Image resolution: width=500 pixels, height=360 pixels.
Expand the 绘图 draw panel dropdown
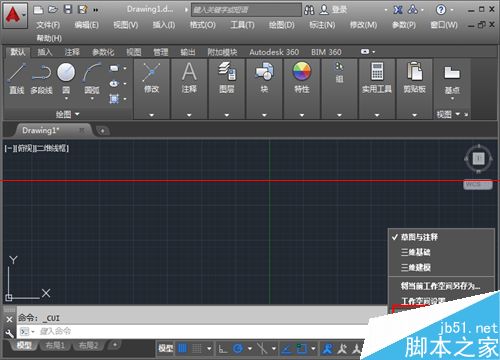click(x=68, y=114)
